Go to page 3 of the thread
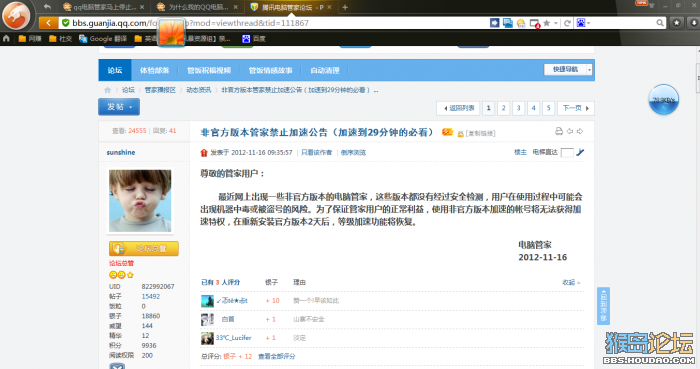The width and height of the screenshot is (700, 369). point(518,108)
